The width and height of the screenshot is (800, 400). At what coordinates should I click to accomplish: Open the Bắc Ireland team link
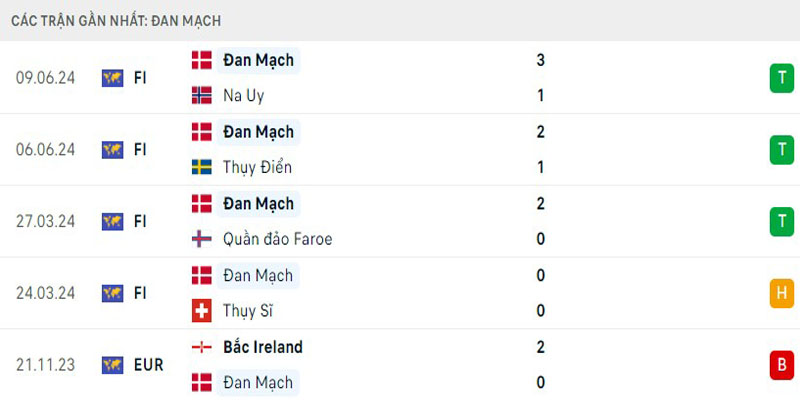(263, 347)
